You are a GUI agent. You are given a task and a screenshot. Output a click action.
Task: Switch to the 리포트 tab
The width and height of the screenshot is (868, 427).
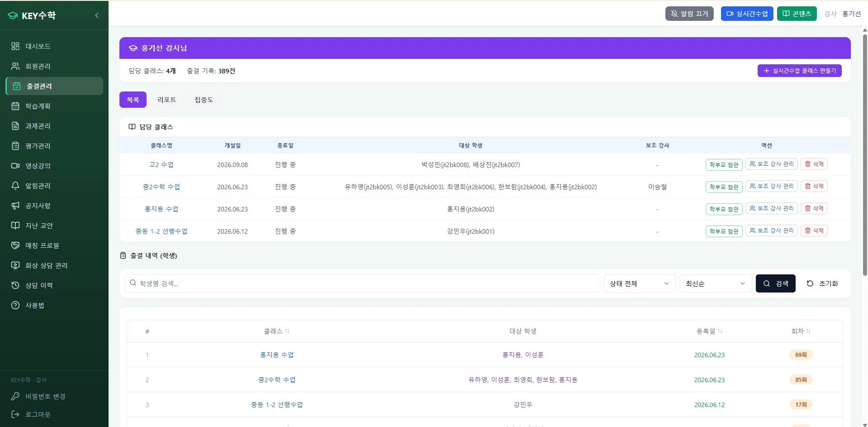(x=167, y=100)
